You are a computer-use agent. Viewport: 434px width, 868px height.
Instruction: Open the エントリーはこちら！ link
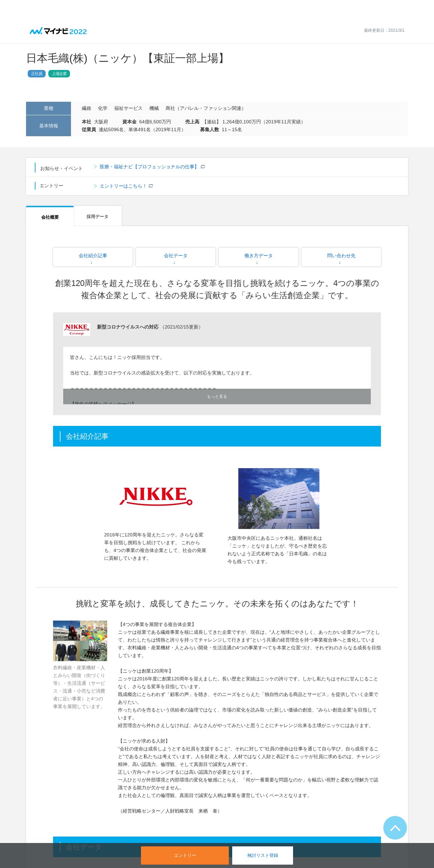pos(123,186)
